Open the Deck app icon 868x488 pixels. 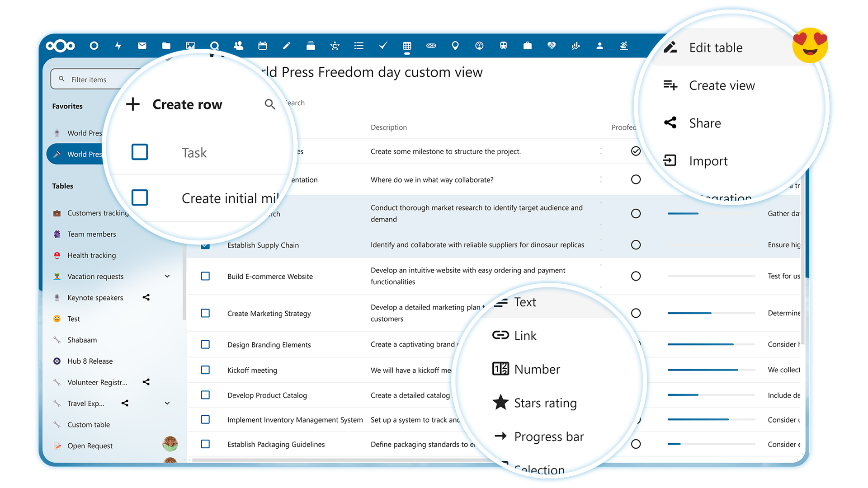click(311, 46)
